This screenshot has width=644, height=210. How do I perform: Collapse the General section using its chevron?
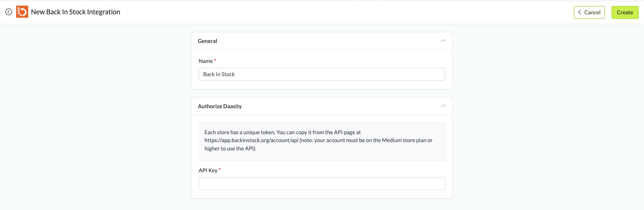[x=443, y=41]
